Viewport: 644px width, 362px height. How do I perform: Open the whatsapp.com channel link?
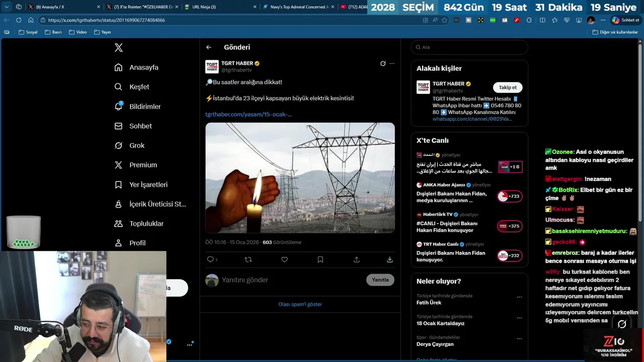click(x=472, y=119)
